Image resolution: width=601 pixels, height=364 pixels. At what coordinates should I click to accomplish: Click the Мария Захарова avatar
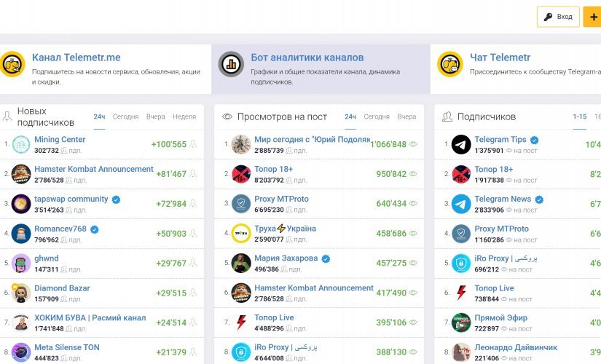[x=241, y=264]
